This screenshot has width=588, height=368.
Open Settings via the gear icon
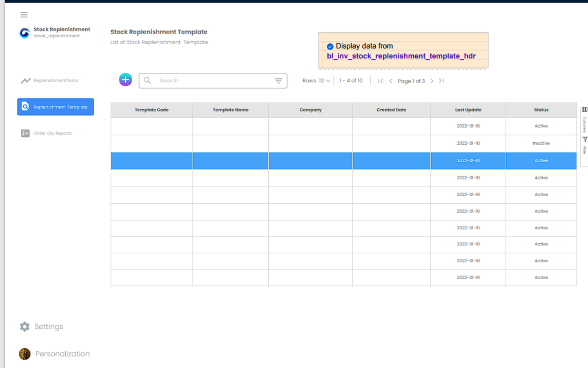[x=25, y=326]
